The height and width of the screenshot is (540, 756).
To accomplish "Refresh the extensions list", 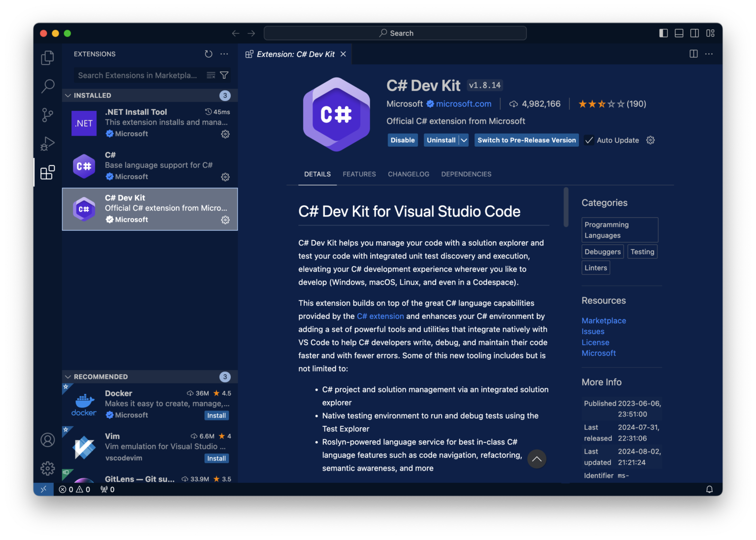I will click(x=209, y=54).
